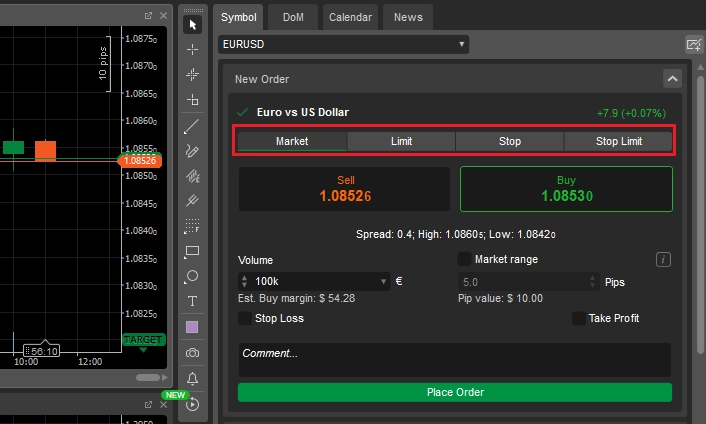Open price alerts via bell icon
The width and height of the screenshot is (706, 424).
[192, 378]
